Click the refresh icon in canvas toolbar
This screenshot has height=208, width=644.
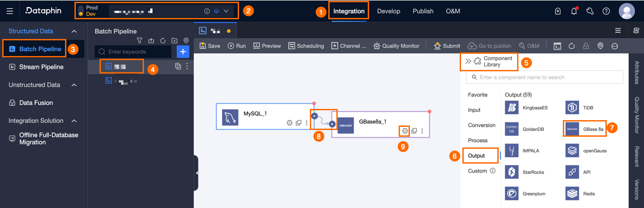(x=572, y=46)
